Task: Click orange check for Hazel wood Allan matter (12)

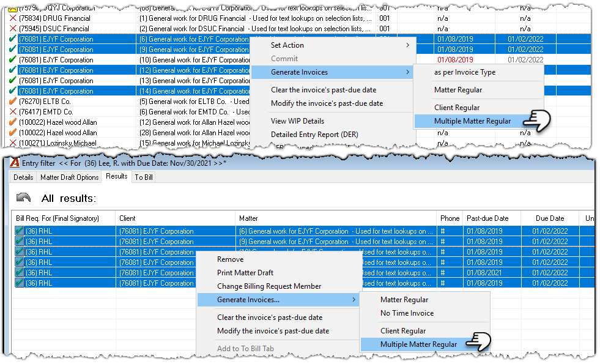Action: 13,122
